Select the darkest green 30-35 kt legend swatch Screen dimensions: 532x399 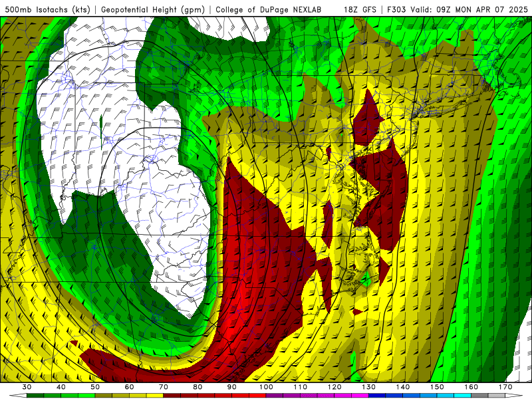(35, 396)
